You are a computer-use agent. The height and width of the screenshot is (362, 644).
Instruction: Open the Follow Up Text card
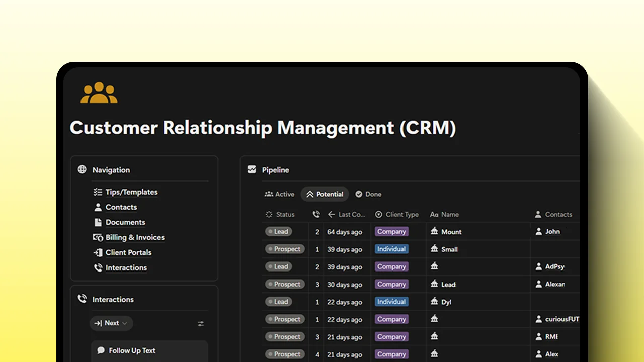point(149,351)
